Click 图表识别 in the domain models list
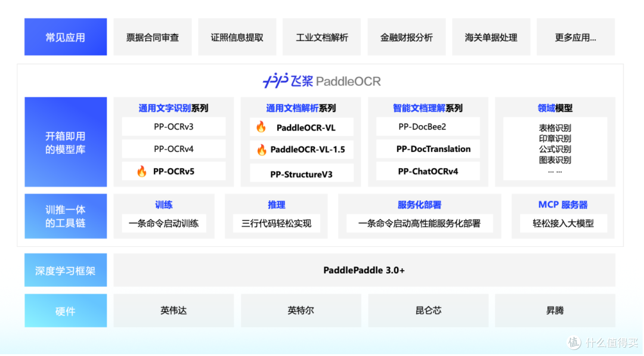Image resolution: width=644 pixels, height=356 pixels. tap(555, 160)
